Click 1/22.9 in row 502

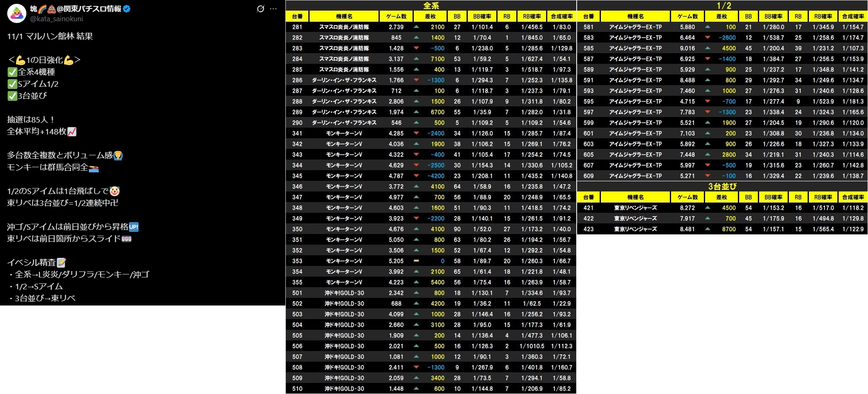pos(562,303)
